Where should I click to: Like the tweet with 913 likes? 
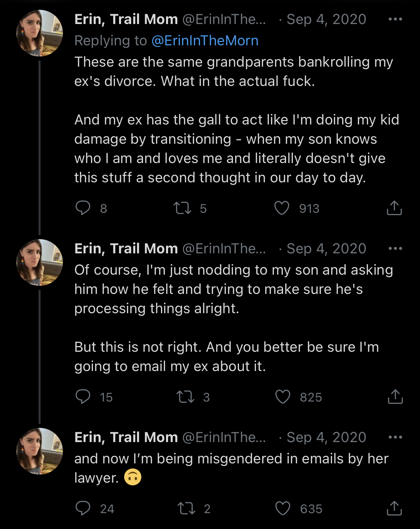point(282,208)
